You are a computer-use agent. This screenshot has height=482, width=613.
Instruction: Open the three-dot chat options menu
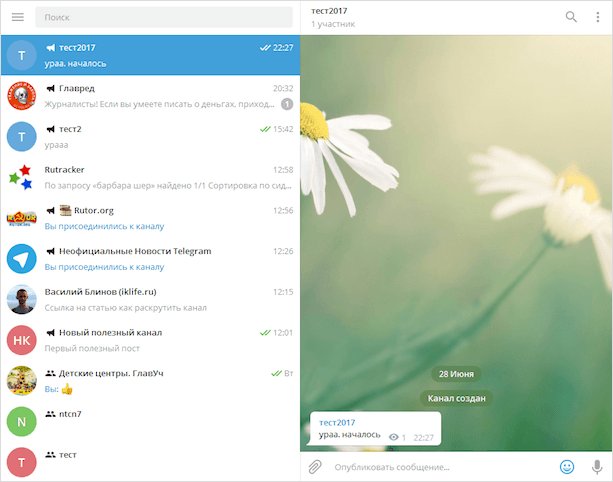coord(598,17)
